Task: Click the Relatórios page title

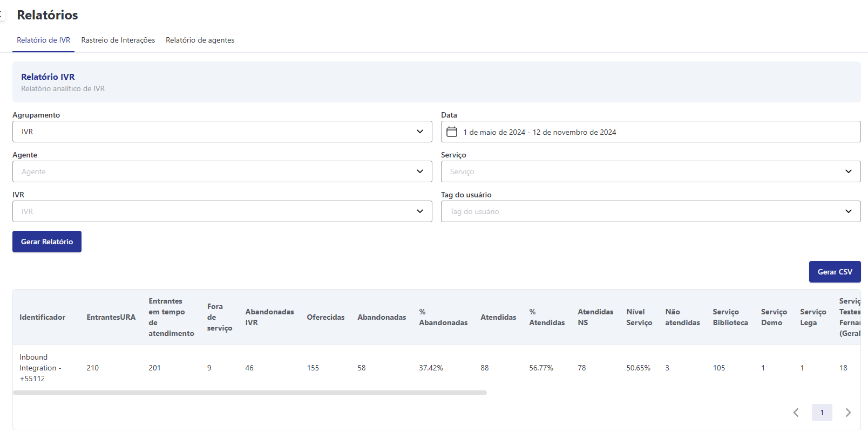Action: coord(48,15)
